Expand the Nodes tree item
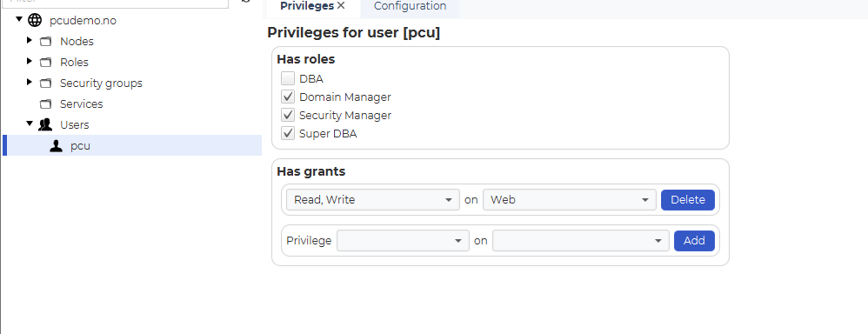This screenshot has height=334, width=868. [x=30, y=40]
